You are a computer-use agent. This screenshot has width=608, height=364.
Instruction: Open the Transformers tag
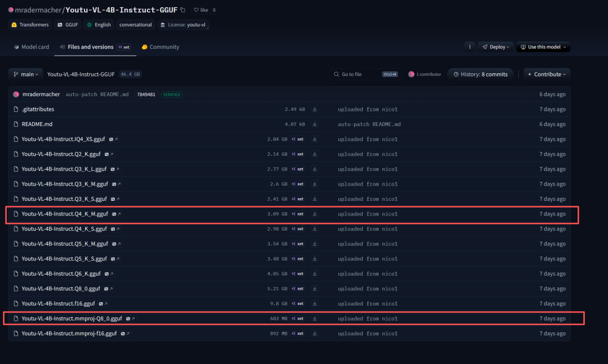tap(30, 25)
